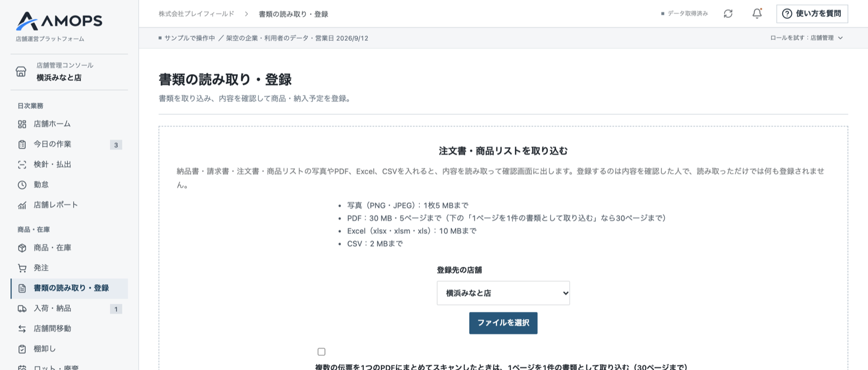The width and height of the screenshot is (868, 370).
Task: Click the 棚卸し clipboard-check icon
Action: pyautogui.click(x=22, y=349)
